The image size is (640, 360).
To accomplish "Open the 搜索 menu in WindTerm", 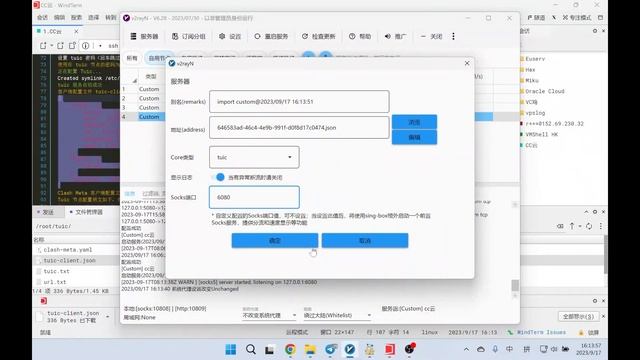I will point(76,18).
